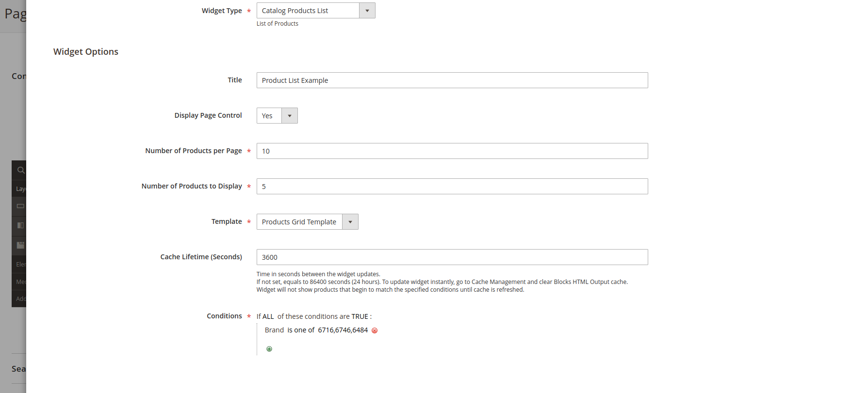Click the Cache Lifetime field showing 3600
The width and height of the screenshot is (868, 393).
point(452,257)
